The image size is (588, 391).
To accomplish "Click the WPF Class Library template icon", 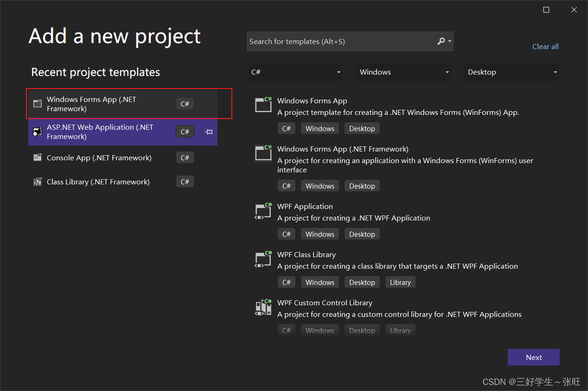I will click(x=263, y=259).
